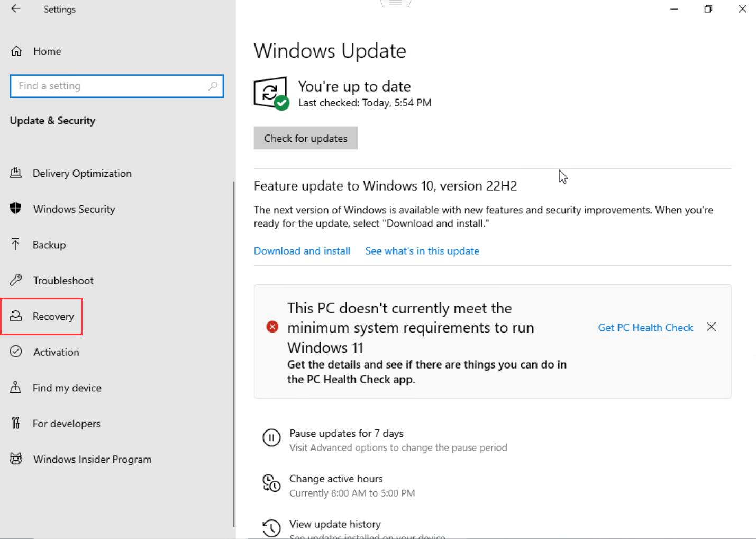The image size is (756, 539).
Task: Click 'Last checked: Today, 5:54 PM' text
Action: 365,103
